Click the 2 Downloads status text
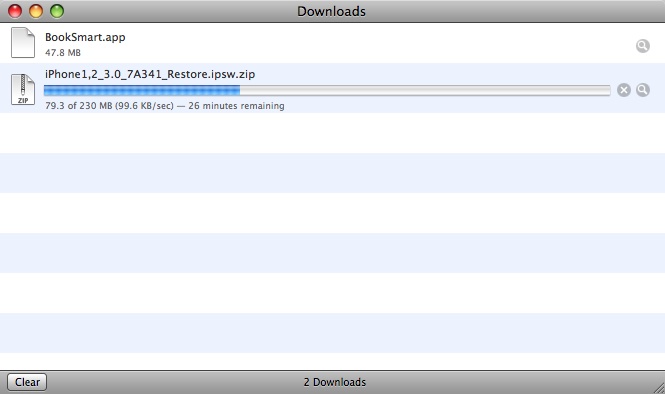 click(335, 382)
